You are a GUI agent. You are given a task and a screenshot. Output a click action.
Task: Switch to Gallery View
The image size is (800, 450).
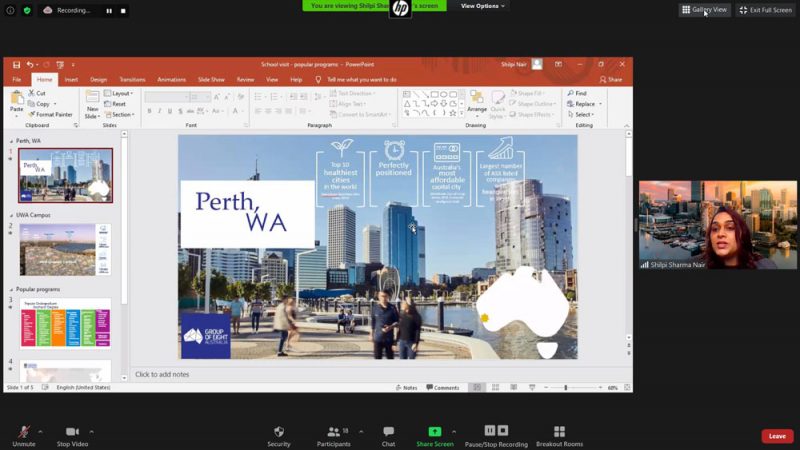pos(705,10)
